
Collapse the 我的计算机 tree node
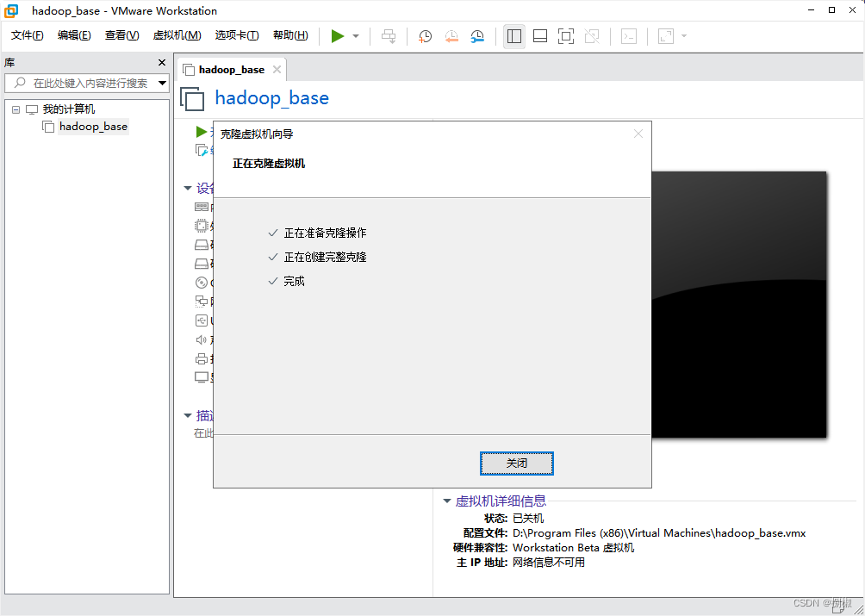[x=15, y=109]
